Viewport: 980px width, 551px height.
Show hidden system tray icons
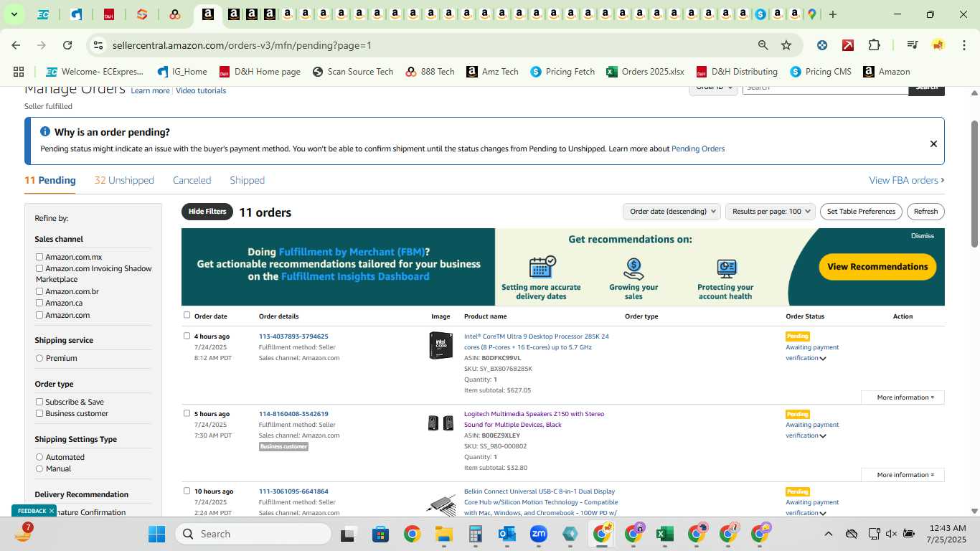point(828,534)
